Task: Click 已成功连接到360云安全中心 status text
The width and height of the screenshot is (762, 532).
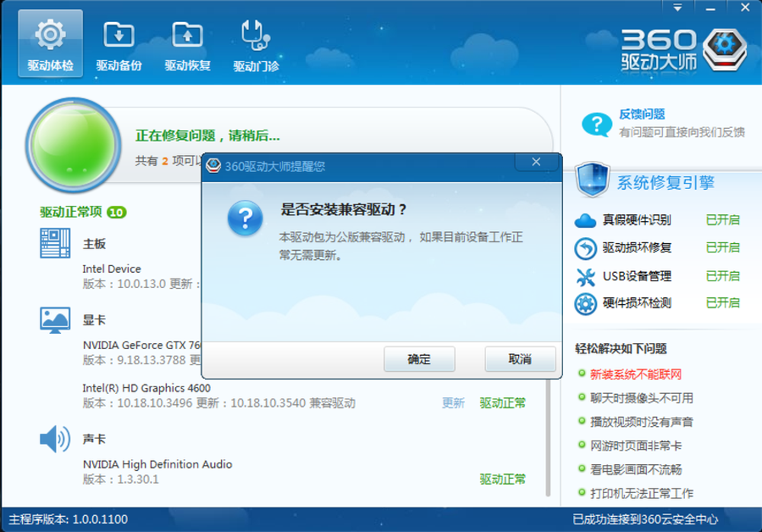Action: coord(645,519)
